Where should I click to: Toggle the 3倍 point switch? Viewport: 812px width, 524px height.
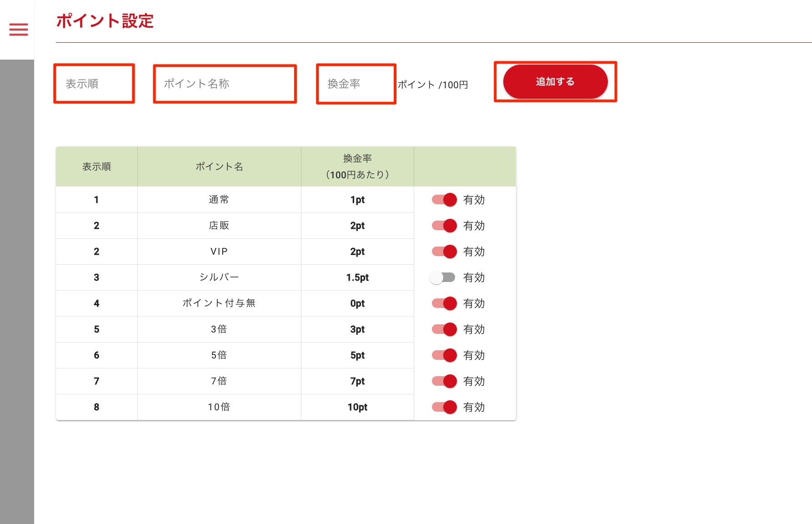point(444,329)
